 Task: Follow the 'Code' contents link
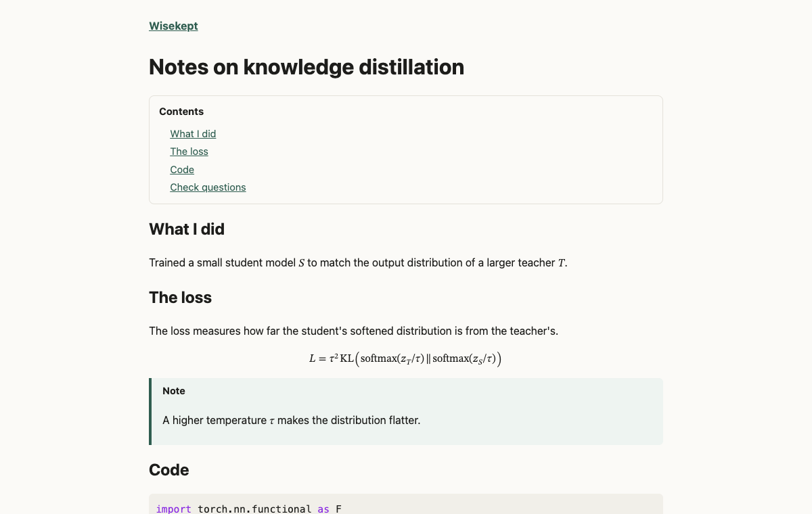[x=182, y=170]
